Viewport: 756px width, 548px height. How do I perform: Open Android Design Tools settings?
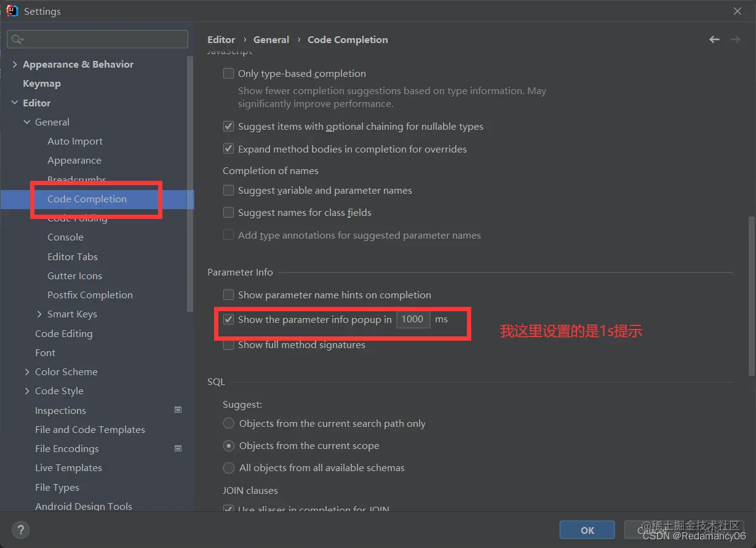(84, 506)
